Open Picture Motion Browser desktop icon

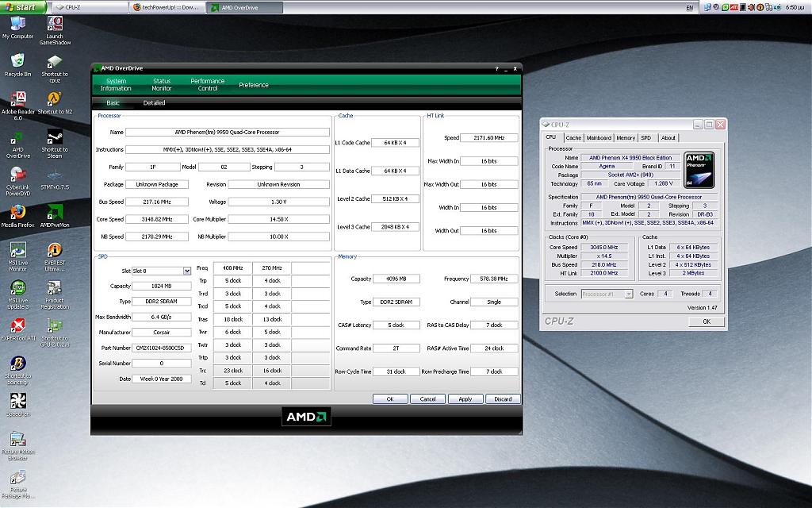(x=17, y=446)
